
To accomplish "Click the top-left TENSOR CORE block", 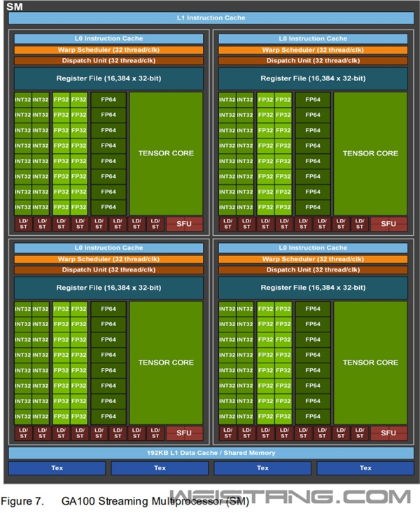I will pyautogui.click(x=166, y=153).
